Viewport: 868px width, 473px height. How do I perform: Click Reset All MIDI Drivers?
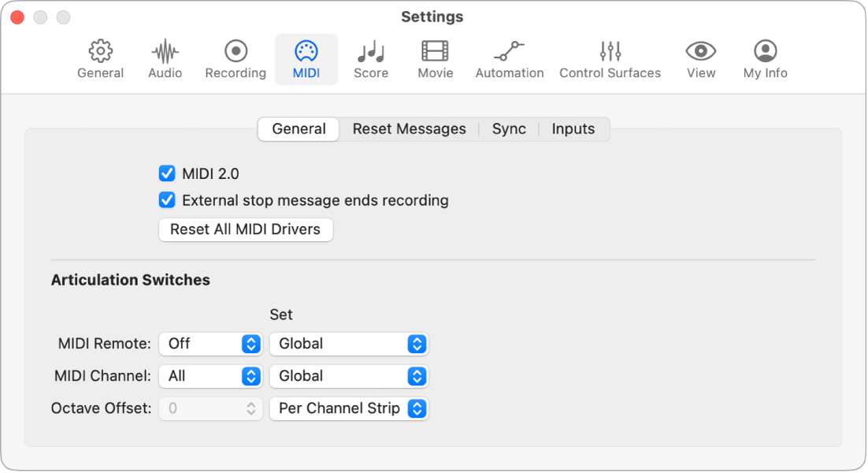click(x=245, y=229)
